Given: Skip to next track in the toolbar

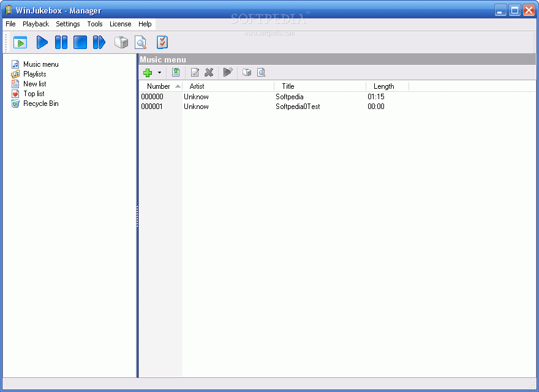Looking at the screenshot, I should point(99,42).
